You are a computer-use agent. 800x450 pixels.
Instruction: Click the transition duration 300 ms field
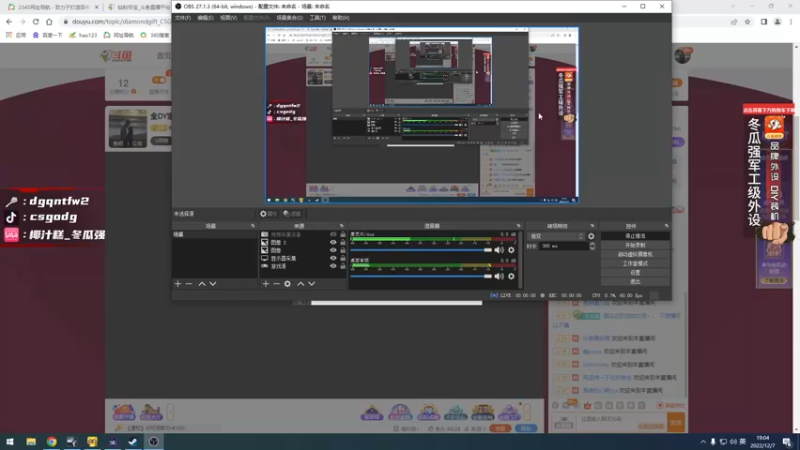[563, 246]
